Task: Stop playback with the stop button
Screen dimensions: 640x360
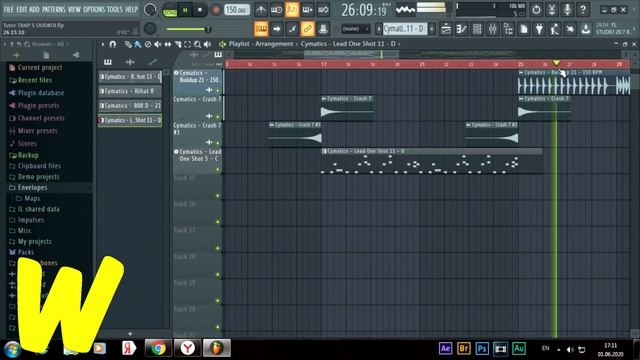Action: (200, 10)
